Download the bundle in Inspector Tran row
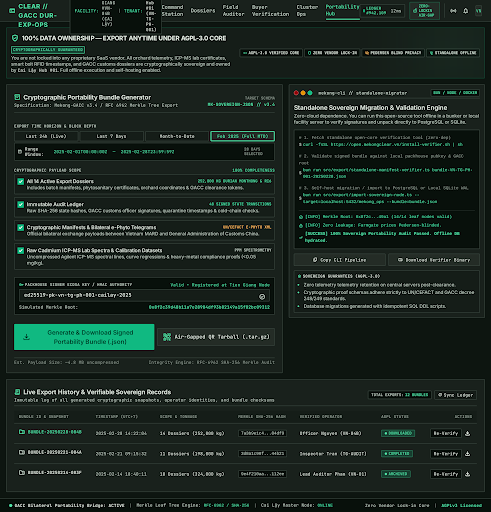 point(468,454)
